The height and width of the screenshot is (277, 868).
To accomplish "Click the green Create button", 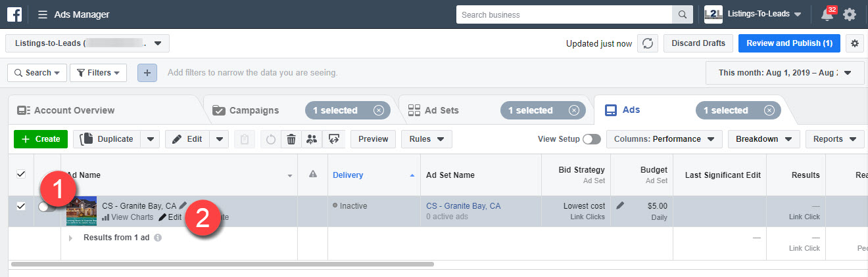I will (x=41, y=139).
